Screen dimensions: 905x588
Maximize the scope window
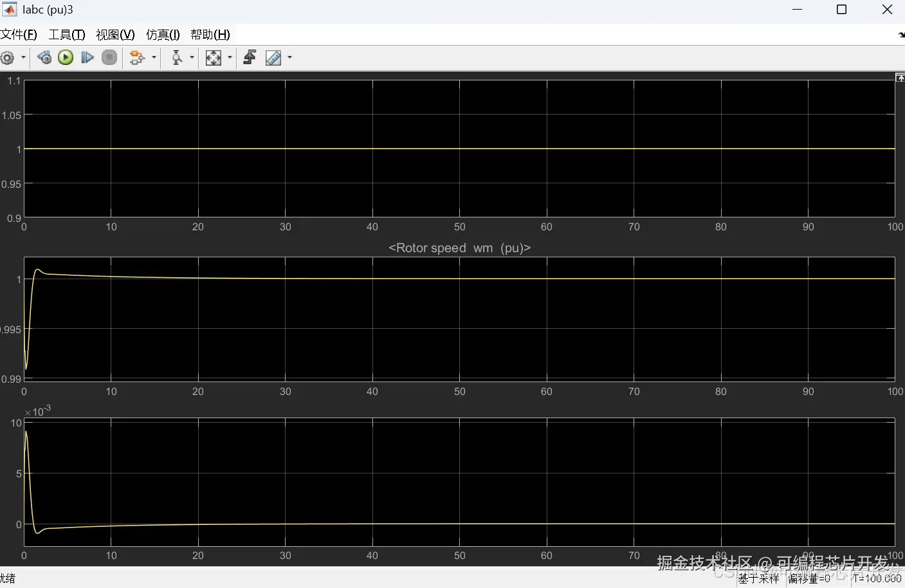pos(841,10)
